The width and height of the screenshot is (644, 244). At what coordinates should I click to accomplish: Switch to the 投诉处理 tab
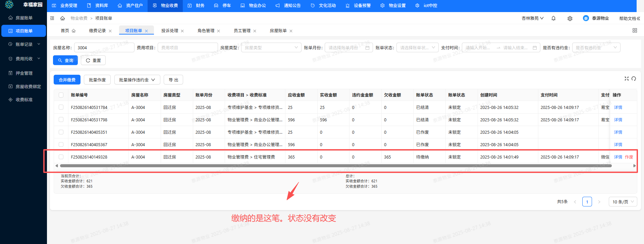(170, 31)
